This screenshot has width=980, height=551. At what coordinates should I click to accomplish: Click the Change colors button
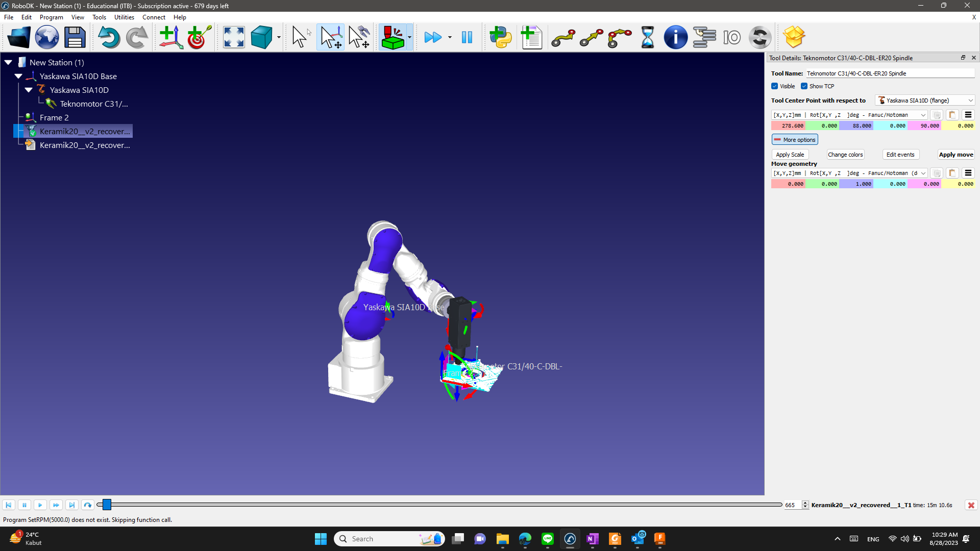pyautogui.click(x=845, y=155)
